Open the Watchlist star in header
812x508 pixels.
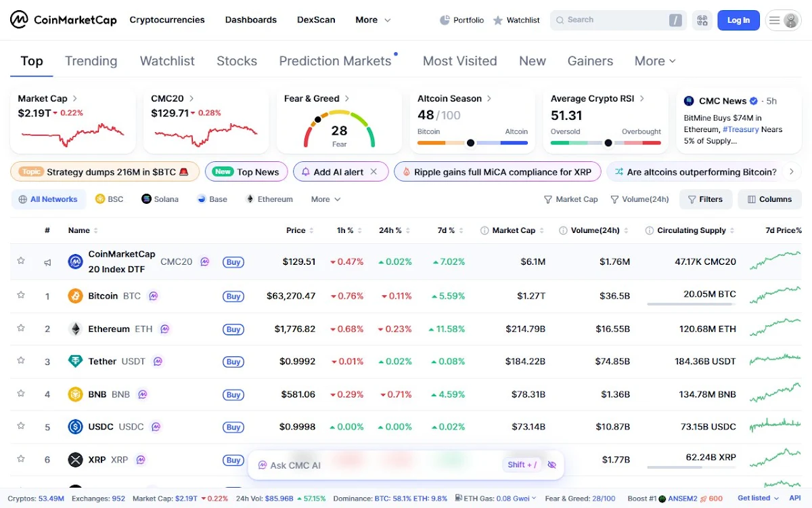[x=498, y=20]
